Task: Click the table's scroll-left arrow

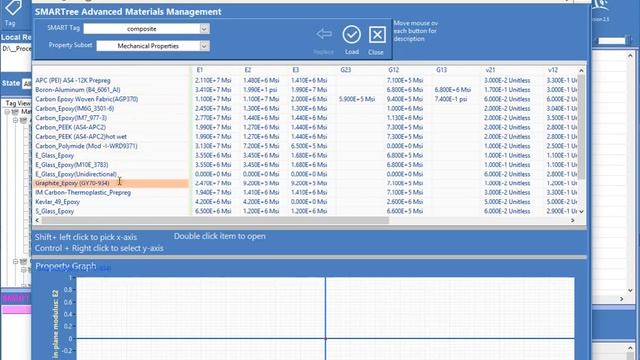Action: (37, 220)
